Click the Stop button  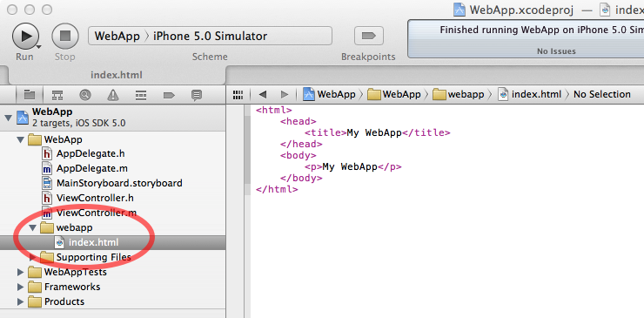coord(65,37)
